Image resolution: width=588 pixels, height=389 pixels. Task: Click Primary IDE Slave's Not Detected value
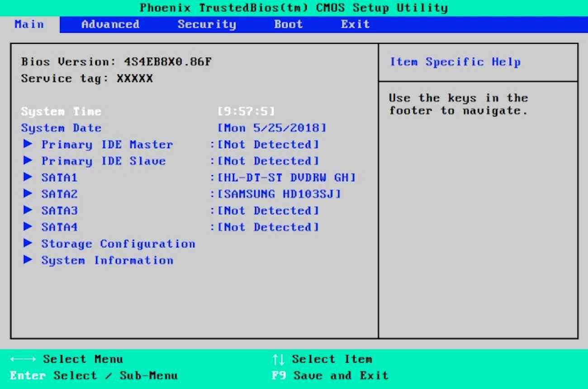click(268, 161)
